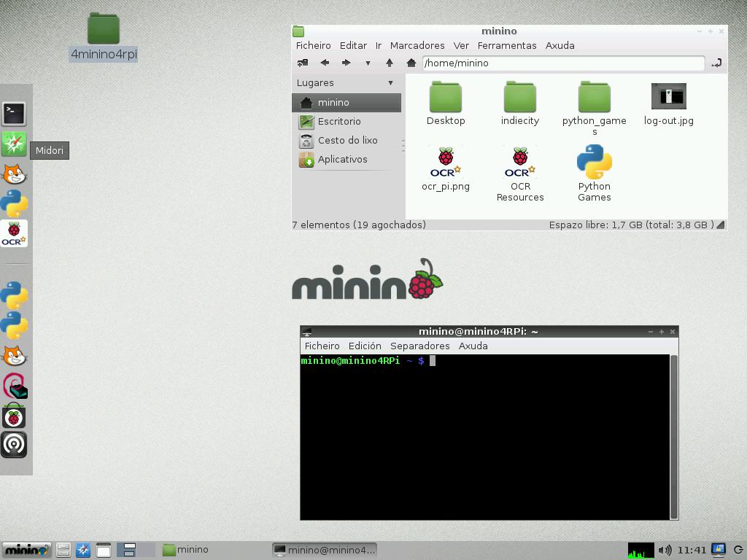This screenshot has height=560, width=747.
Task: Open the history dropdown arrow in toolbar
Action: [x=368, y=63]
